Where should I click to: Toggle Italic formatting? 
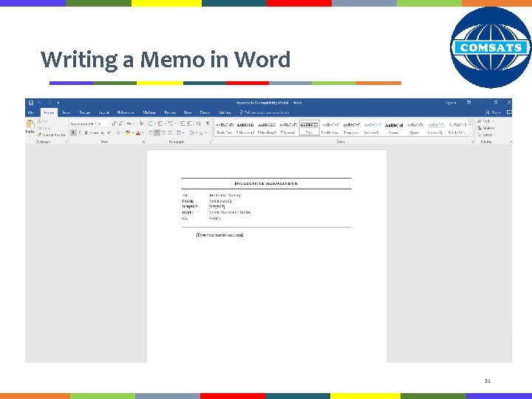pos(79,133)
